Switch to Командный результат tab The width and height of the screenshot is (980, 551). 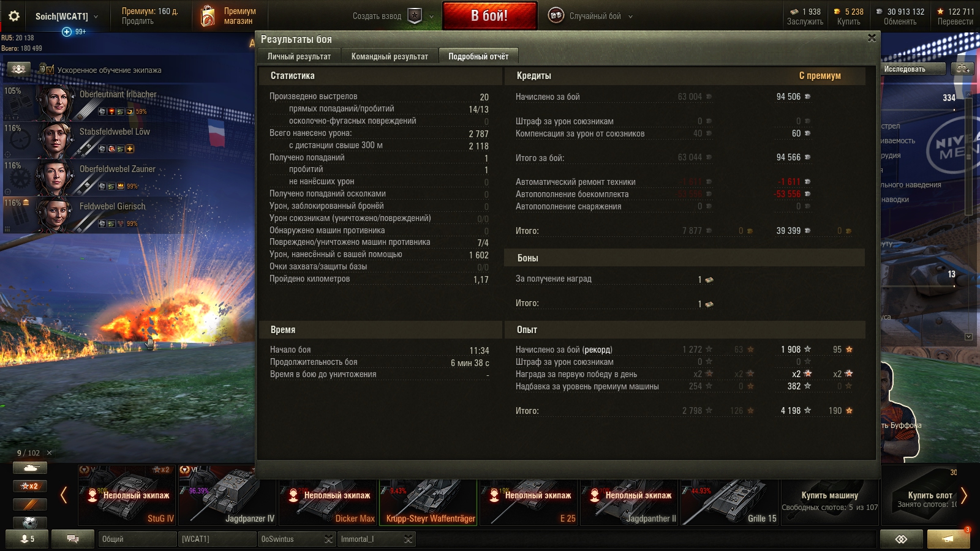[x=390, y=56]
